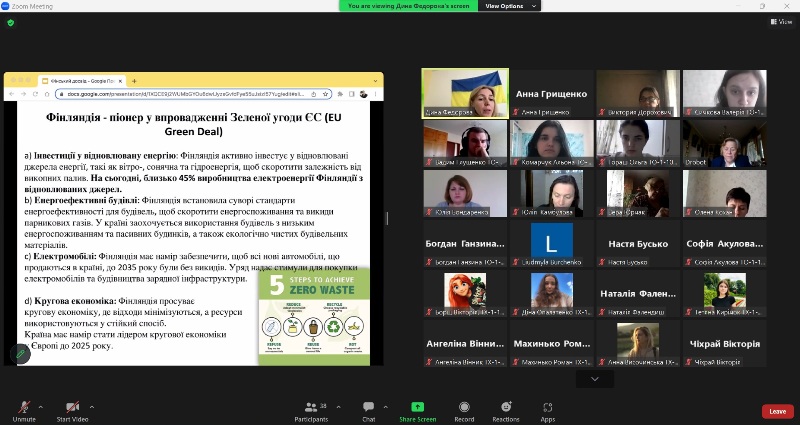Expand audio options arrow next to Unmute
The image size is (800, 425).
coord(41,406)
